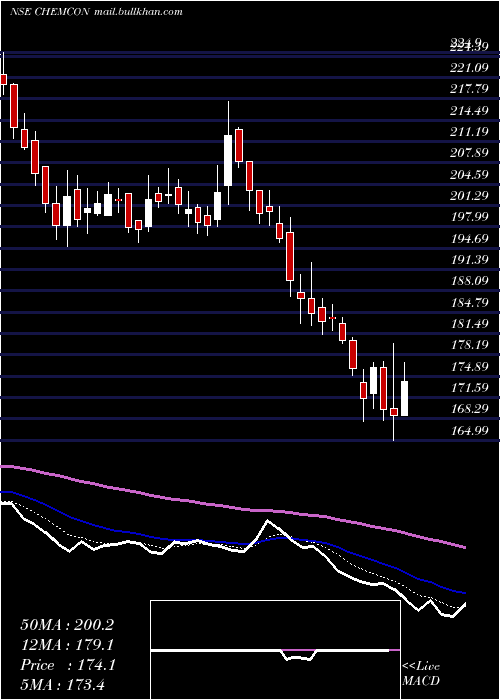Viewport: 500px width, 700px height.
Task: Click the 188.09 price axis label
Action: click(x=469, y=281)
